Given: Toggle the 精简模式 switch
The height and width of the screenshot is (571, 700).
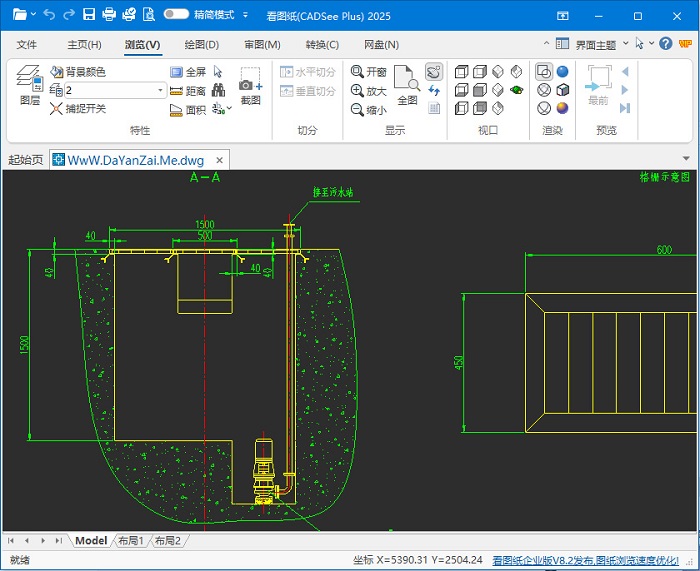Looking at the screenshot, I should pos(176,15).
